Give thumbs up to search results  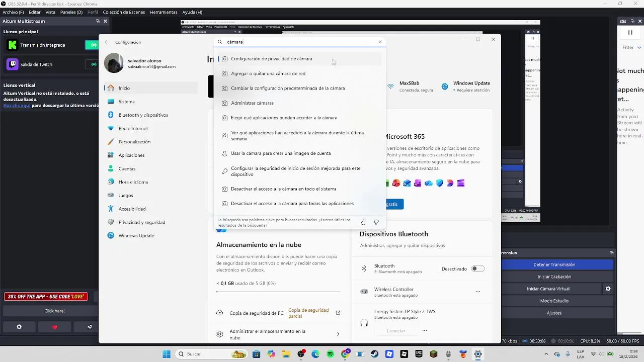[363, 222]
